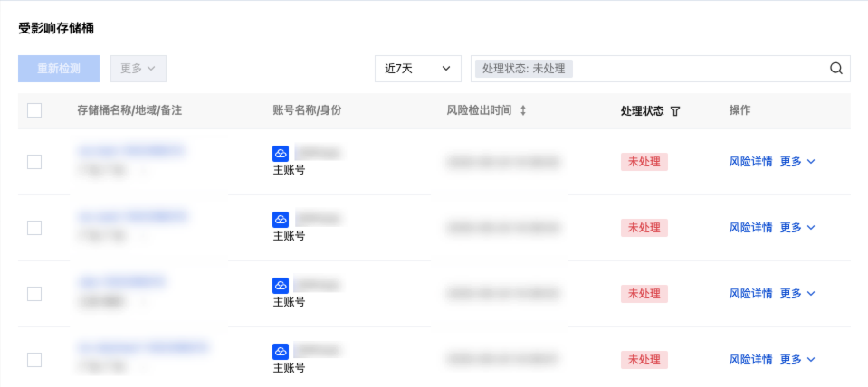
Task: Toggle the select-all header checkbox
Action: tap(34, 110)
